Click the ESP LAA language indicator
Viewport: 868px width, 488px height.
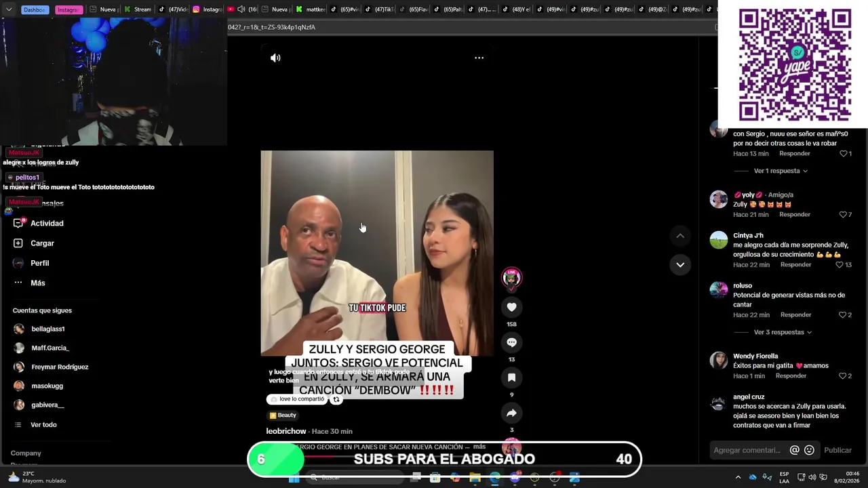[x=784, y=477]
